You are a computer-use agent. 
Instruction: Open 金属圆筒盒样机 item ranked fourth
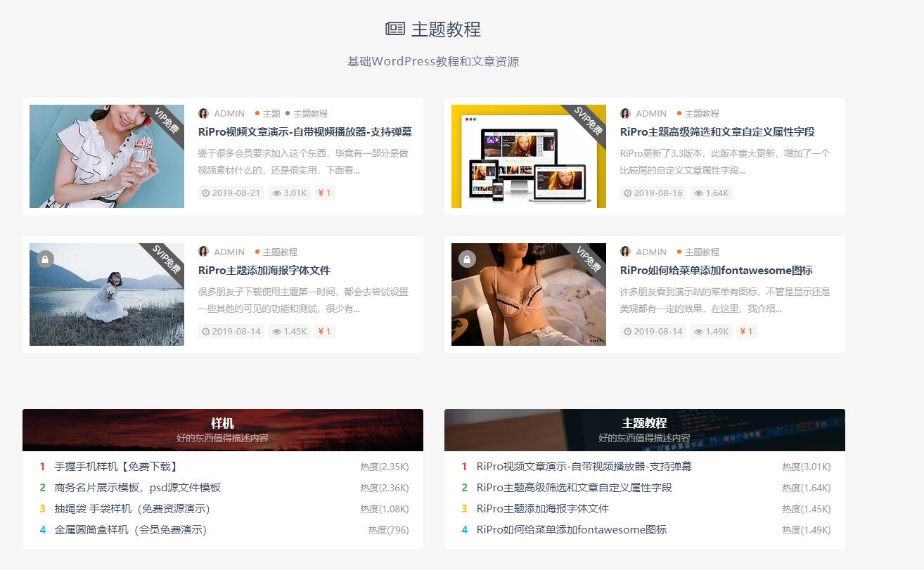tap(130, 530)
